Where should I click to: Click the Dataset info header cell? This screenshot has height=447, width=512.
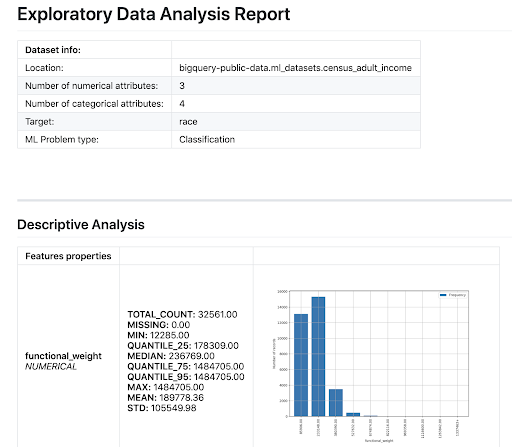[53, 50]
